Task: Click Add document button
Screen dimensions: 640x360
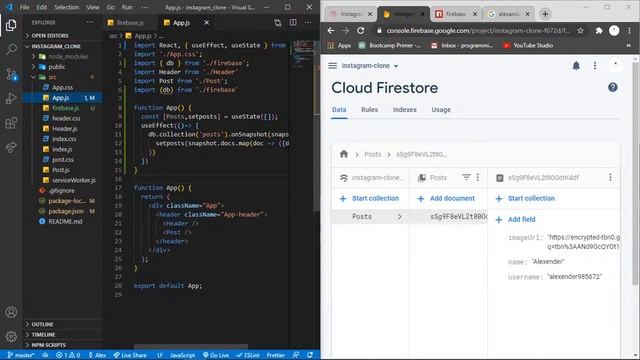Action: (446, 198)
